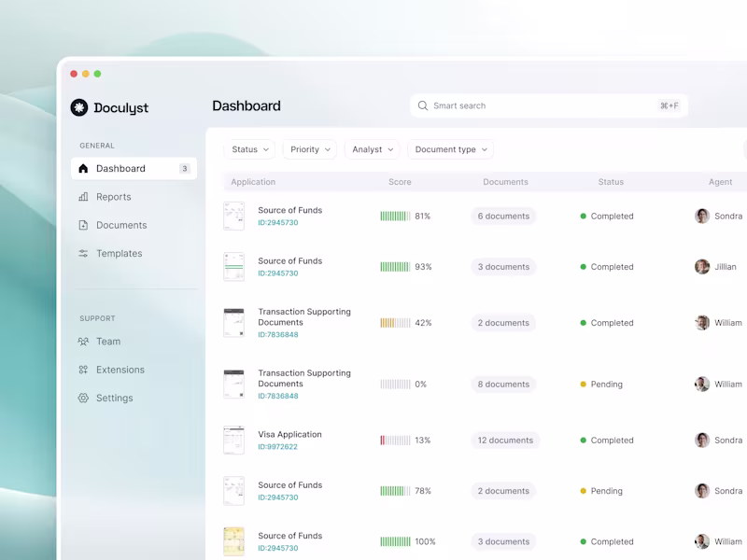Image resolution: width=747 pixels, height=560 pixels.
Task: Open Settings using the gear icon
Action: [84, 398]
